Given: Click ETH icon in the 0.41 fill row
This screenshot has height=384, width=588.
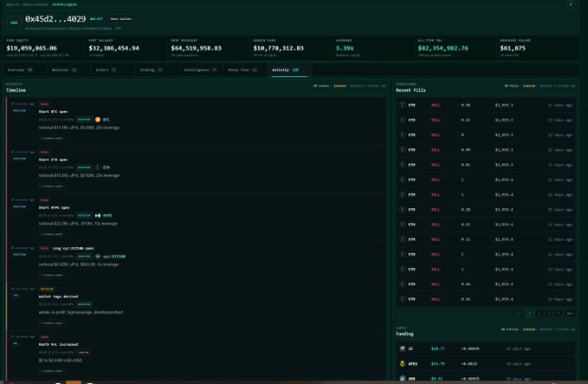Looking at the screenshot, I should (403, 120).
